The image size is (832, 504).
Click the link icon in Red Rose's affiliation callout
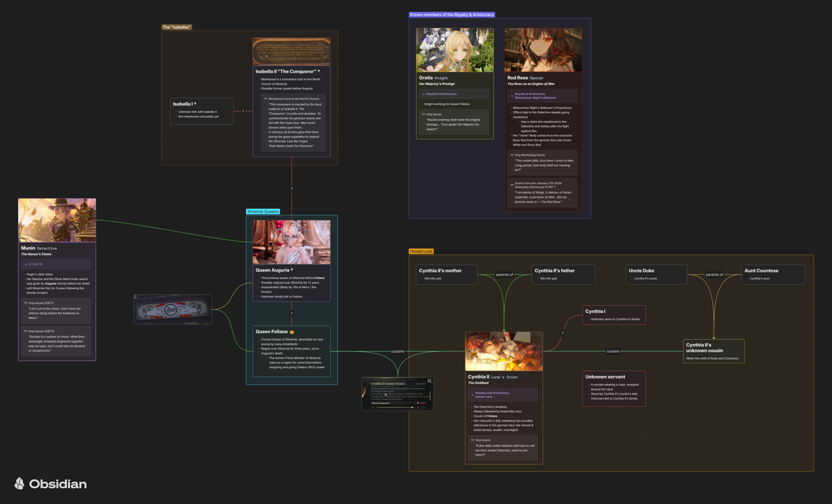point(512,96)
